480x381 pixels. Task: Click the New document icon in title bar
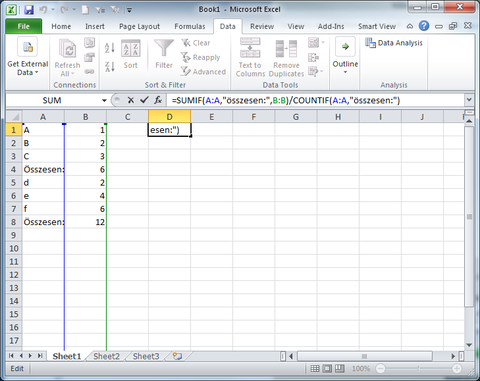point(85,10)
